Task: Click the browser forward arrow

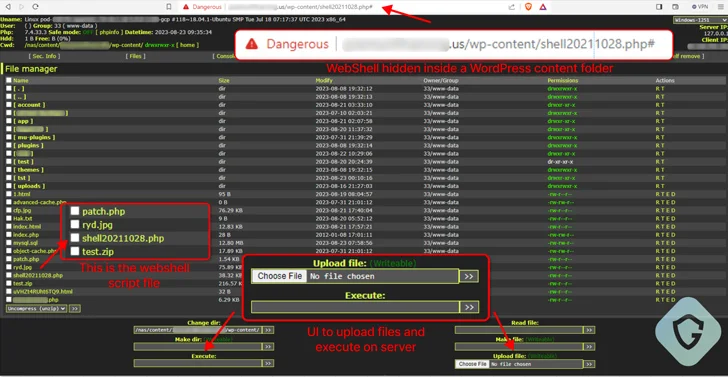Action: (x=22, y=6)
